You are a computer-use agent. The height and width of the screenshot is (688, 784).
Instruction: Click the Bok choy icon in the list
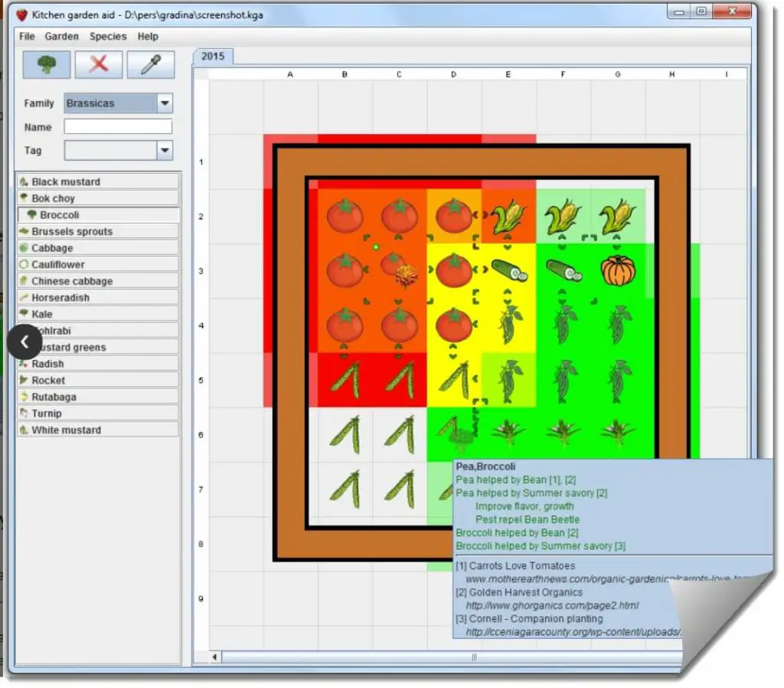point(23,198)
